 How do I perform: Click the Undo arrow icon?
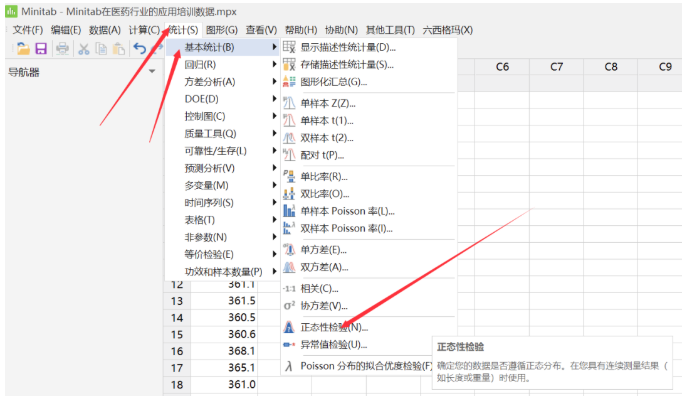[x=140, y=48]
